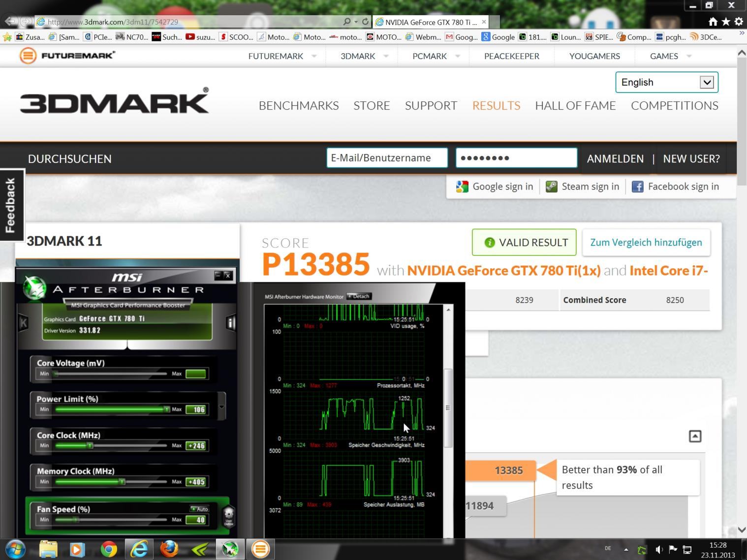Click the Fan Speed 40 value field

click(x=196, y=520)
